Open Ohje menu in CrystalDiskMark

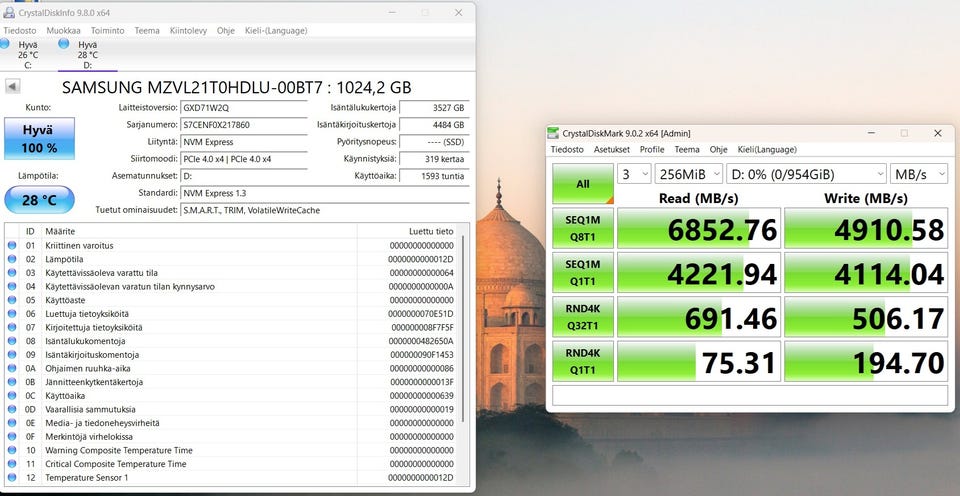click(719, 149)
